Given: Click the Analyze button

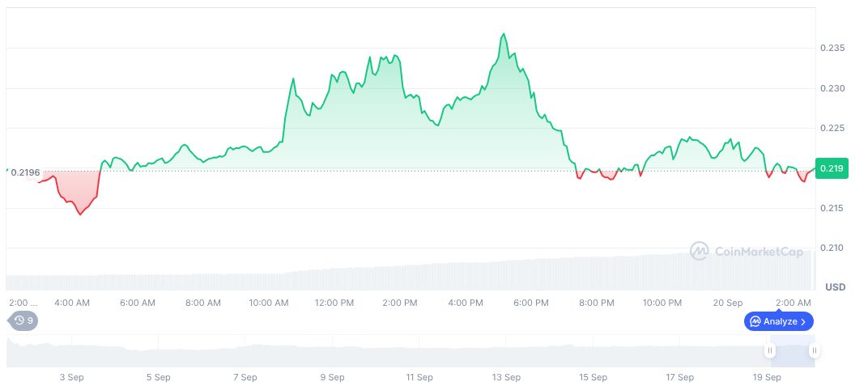Looking at the screenshot, I should [x=778, y=321].
